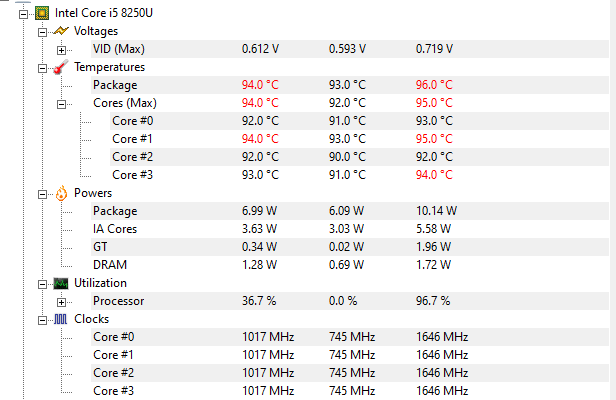Viewport: 616px width, 400px height.
Task: Click the 0.612 V VID value
Action: point(260,49)
